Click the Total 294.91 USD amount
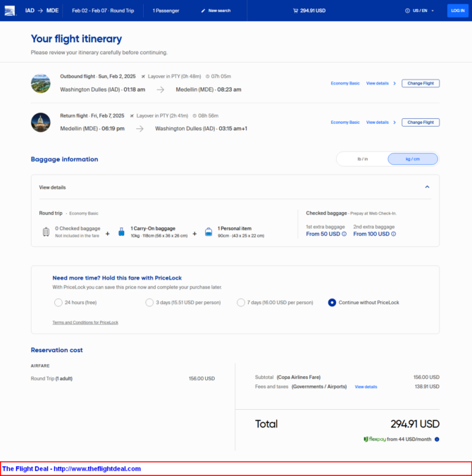Image resolution: width=472 pixels, height=476 pixels. pyautogui.click(x=415, y=424)
